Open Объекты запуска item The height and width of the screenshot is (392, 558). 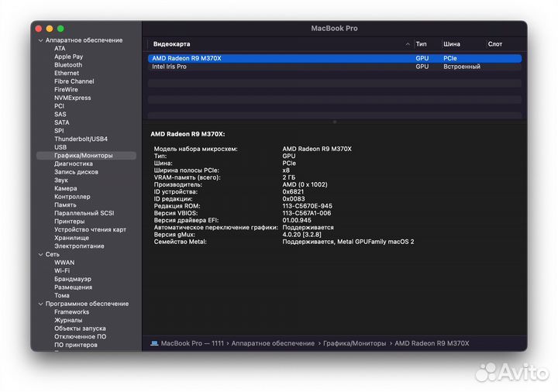coord(80,328)
